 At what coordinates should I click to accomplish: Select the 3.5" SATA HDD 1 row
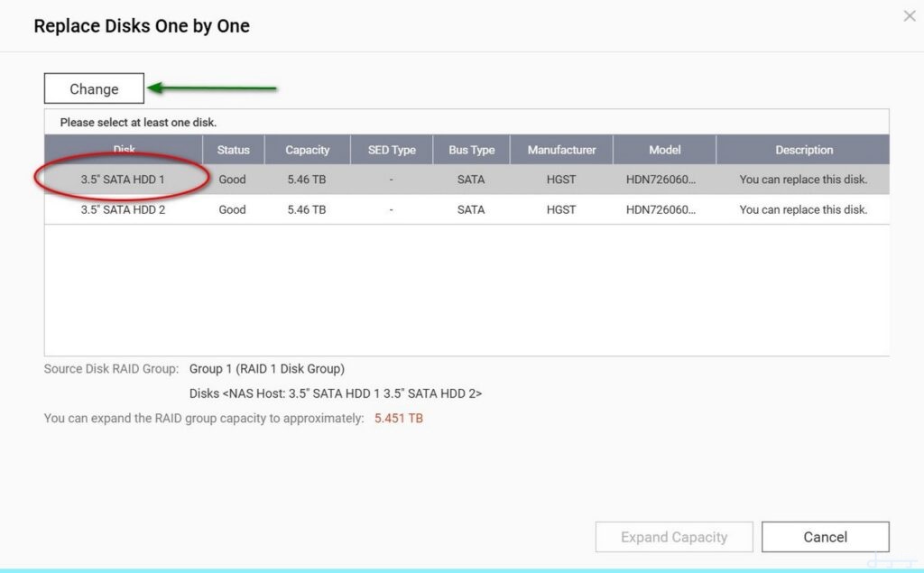coord(123,180)
